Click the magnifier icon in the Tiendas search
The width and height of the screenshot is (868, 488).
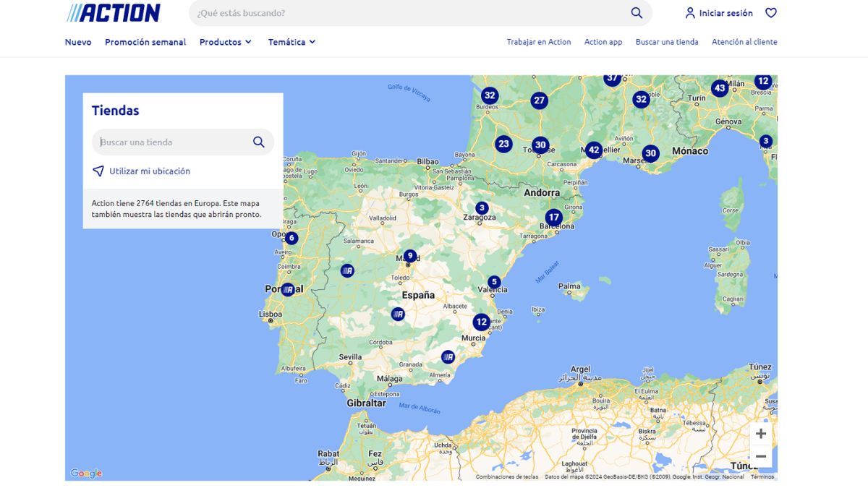point(258,142)
